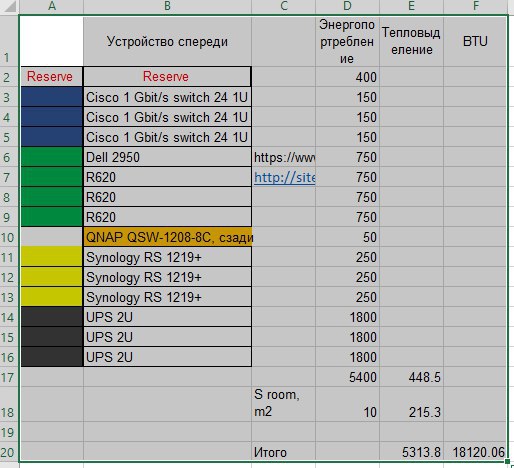
Task: Select the 5313.8 cell
Action: click(x=411, y=452)
